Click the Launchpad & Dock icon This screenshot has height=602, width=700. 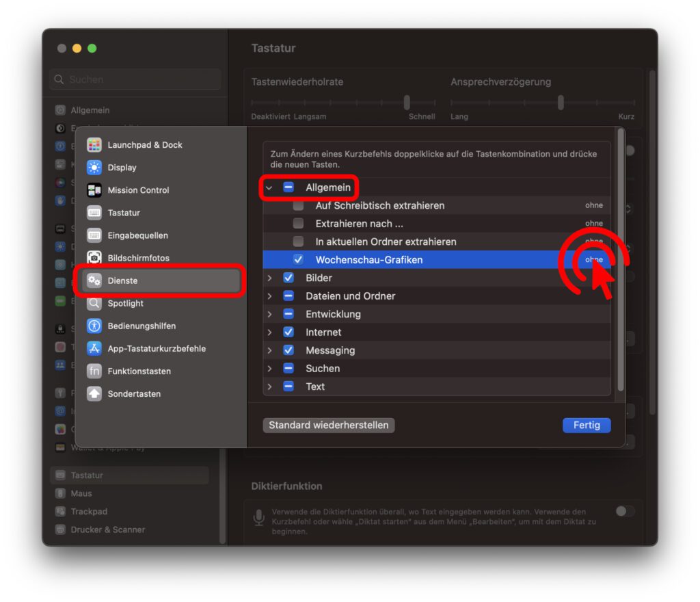tap(94, 145)
